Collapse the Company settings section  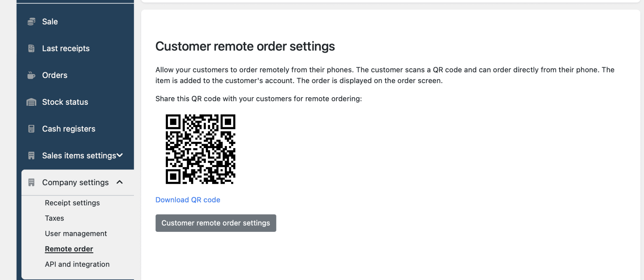[119, 182]
